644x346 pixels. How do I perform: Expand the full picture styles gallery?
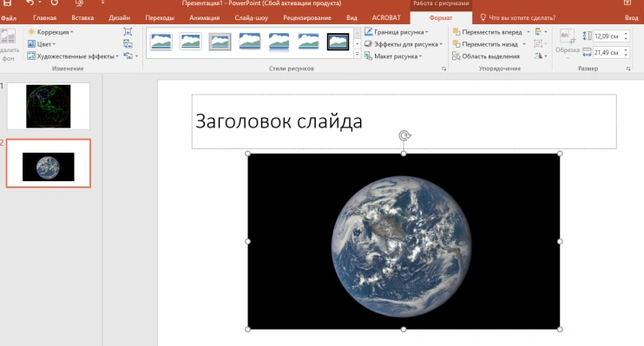(x=357, y=54)
